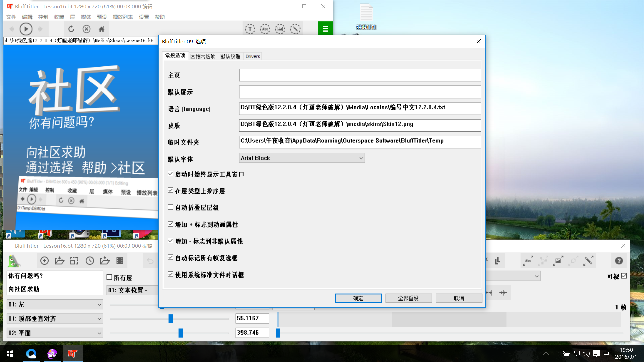Screen dimensions: 644x362
Task: Click the add layer plus-circle icon
Action: (44, 261)
